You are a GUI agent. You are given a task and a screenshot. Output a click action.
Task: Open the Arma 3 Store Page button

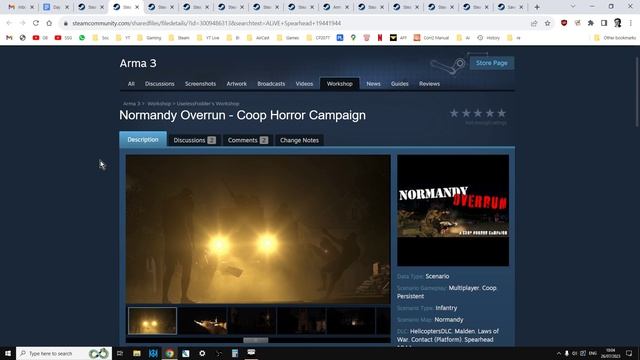[491, 63]
